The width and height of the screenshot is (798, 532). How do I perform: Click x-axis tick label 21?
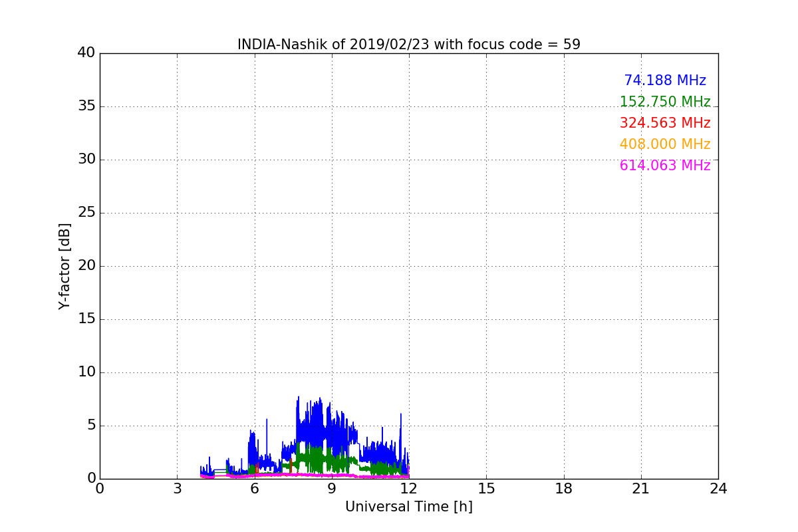(x=641, y=489)
